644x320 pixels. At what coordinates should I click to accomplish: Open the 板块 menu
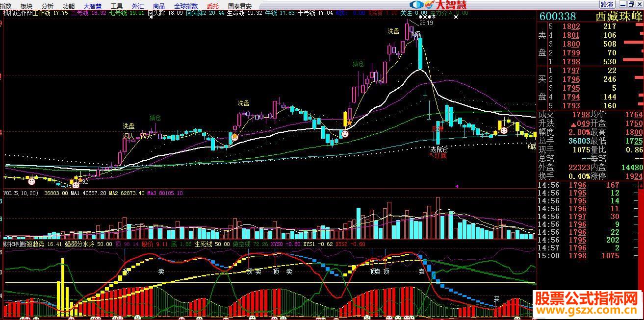tap(26, 6)
